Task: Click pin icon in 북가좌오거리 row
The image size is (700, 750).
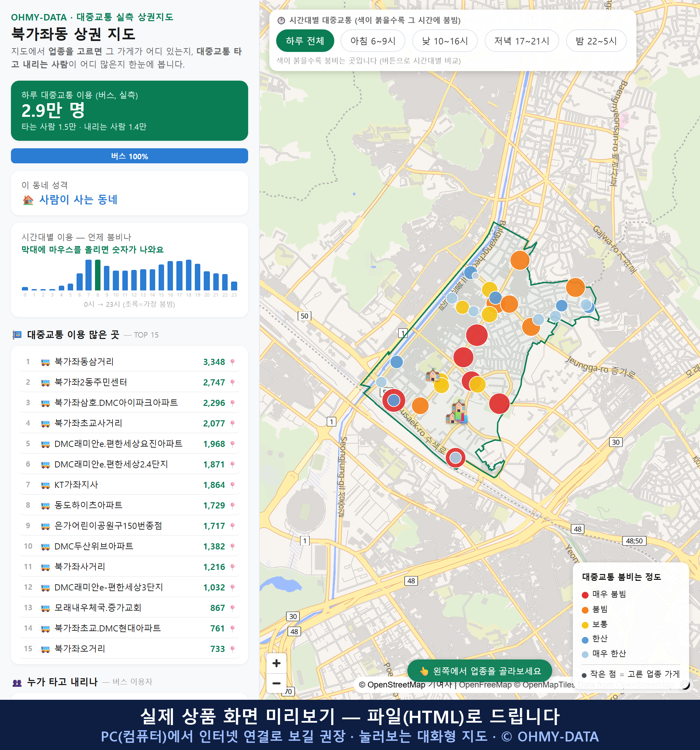Action: (232, 649)
